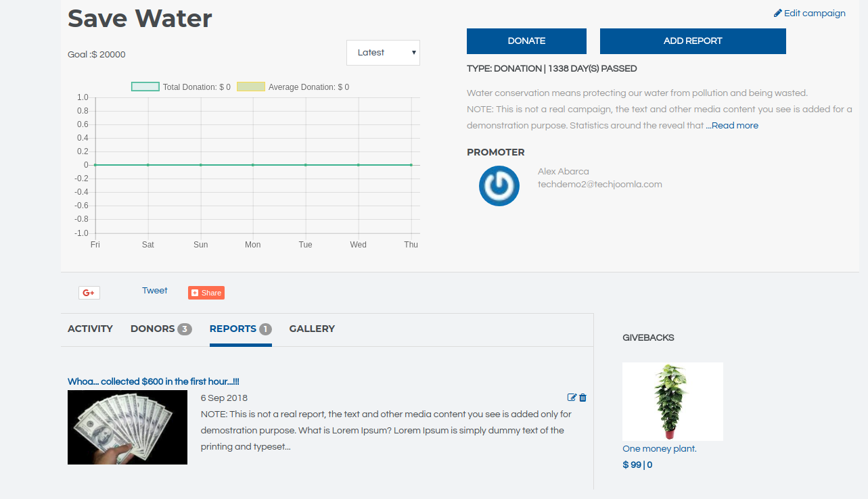
Task: Click the edit report pencil icon
Action: pos(572,398)
